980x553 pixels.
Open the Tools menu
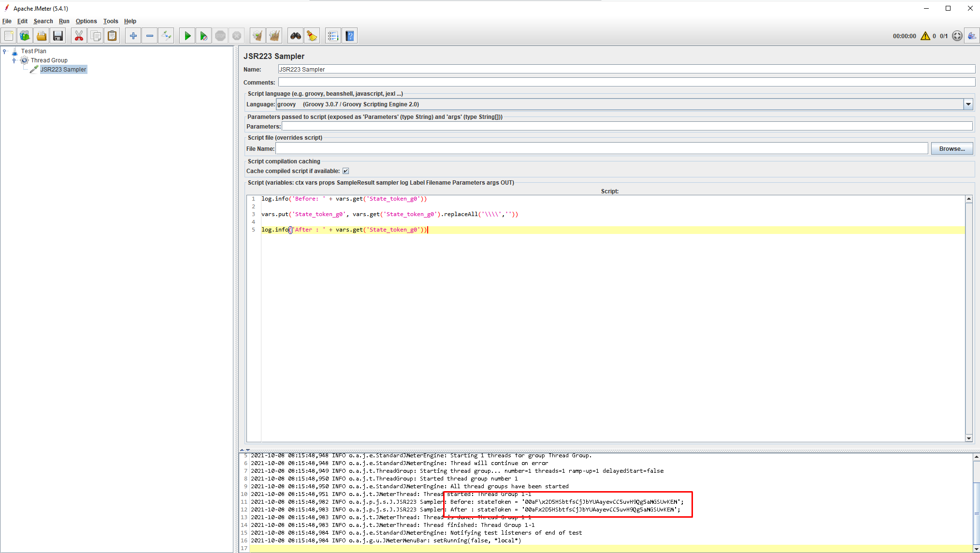point(111,21)
